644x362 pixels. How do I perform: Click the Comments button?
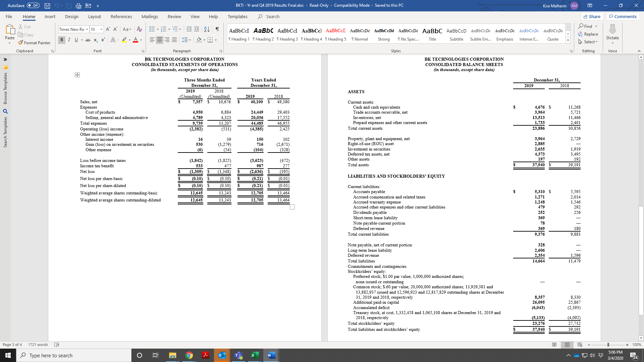(x=623, y=16)
